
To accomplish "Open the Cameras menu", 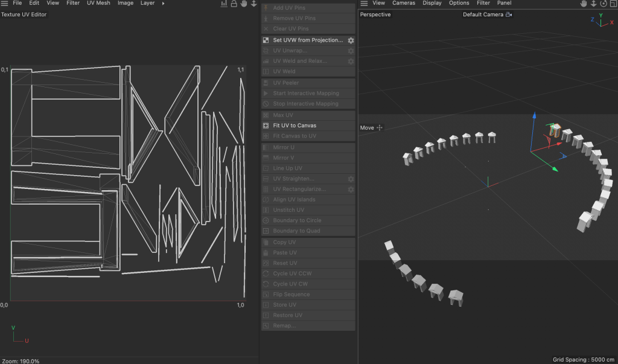I will (404, 3).
